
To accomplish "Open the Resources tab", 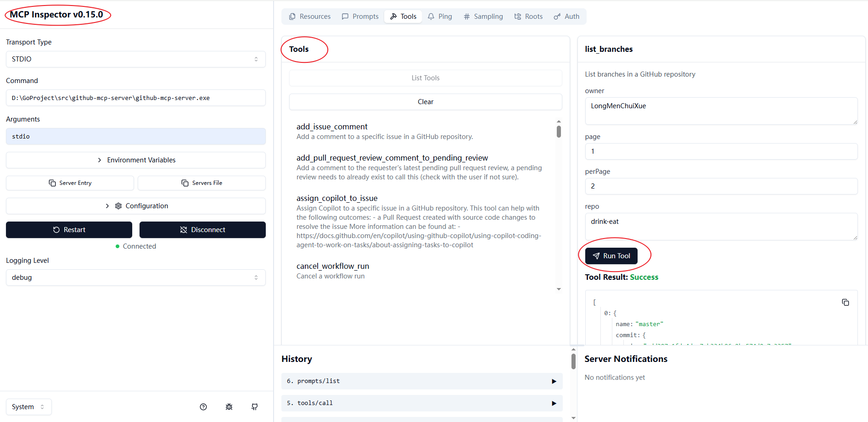I will [x=310, y=17].
